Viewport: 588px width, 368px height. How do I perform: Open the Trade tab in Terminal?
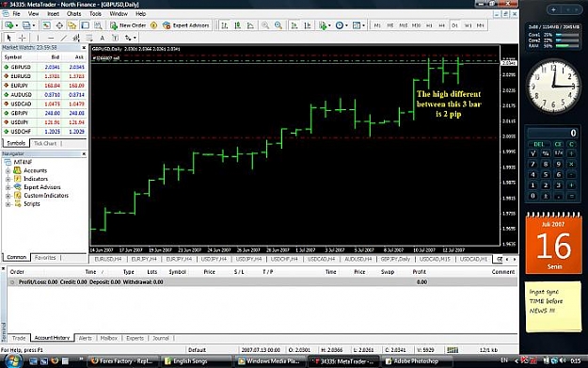pos(19,338)
